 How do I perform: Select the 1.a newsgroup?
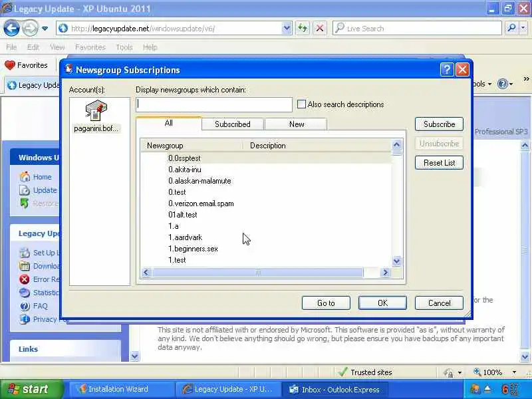174,226
